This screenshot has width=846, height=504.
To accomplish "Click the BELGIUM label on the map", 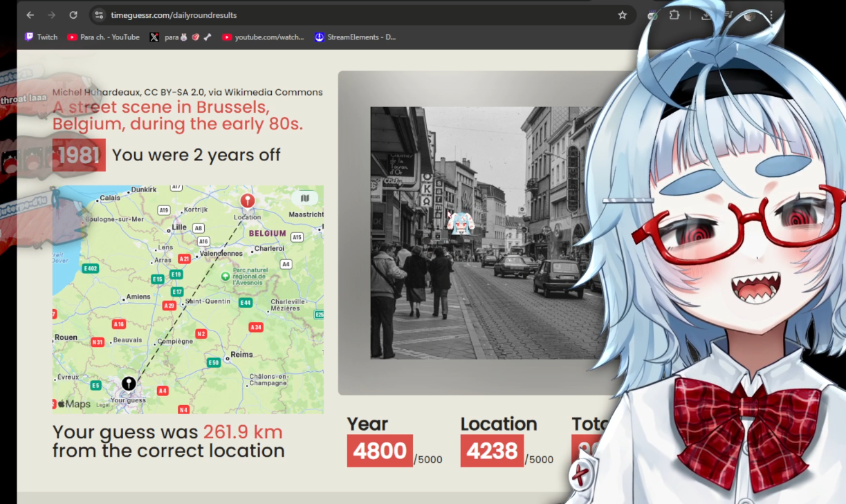I will (267, 234).
